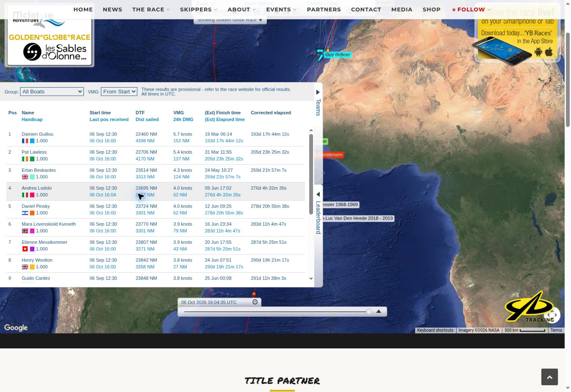Viewport: 571px width, 392px height.
Task: Expand the SKIPPERS navigation menu
Action: tap(198, 9)
